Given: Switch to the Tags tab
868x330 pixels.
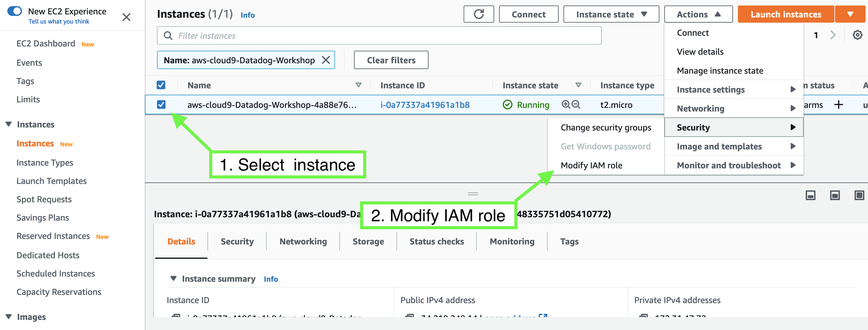Looking at the screenshot, I should click(569, 241).
